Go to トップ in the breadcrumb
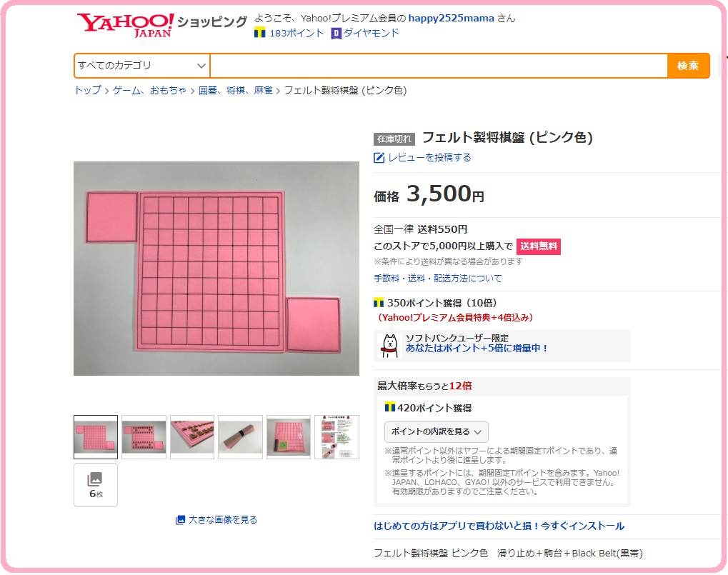This screenshot has height=575, width=728. (x=88, y=91)
